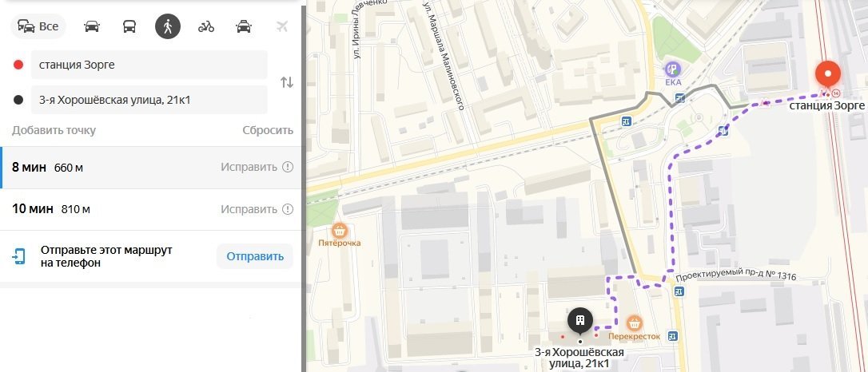Image resolution: width=868 pixels, height=372 pixels.
Task: Click 'Добавить точку' to add waypoint
Action: pyautogui.click(x=54, y=130)
